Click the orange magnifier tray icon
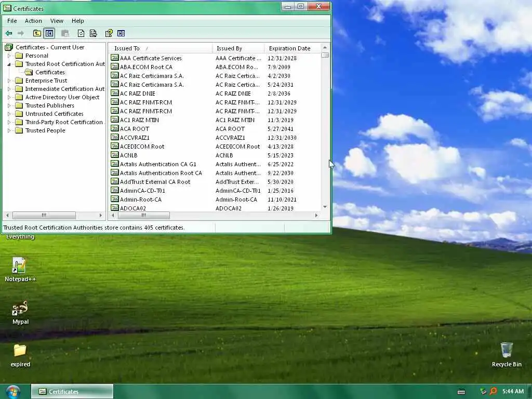532x399 pixels. [x=494, y=392]
